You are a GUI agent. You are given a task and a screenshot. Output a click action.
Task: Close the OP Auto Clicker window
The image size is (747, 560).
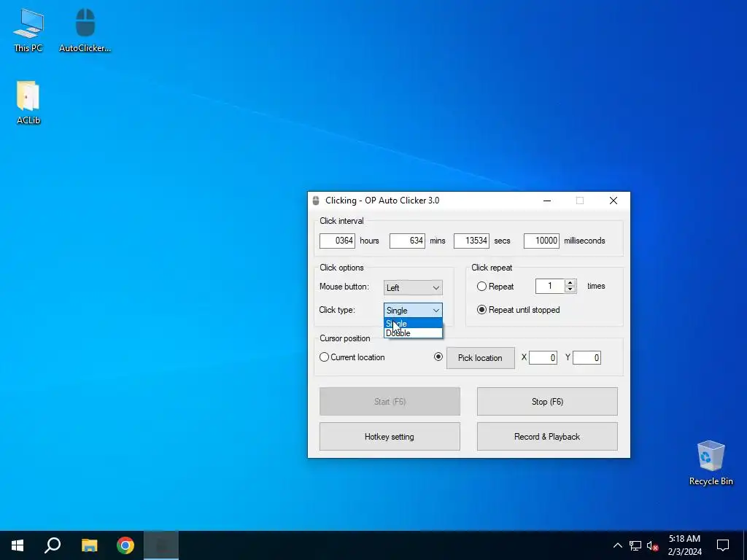pyautogui.click(x=613, y=201)
